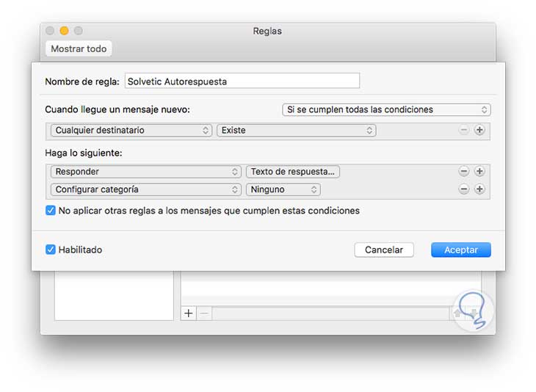This screenshot has height=392, width=536.
Task: Select the Ninguno category dropdown
Action: click(283, 189)
